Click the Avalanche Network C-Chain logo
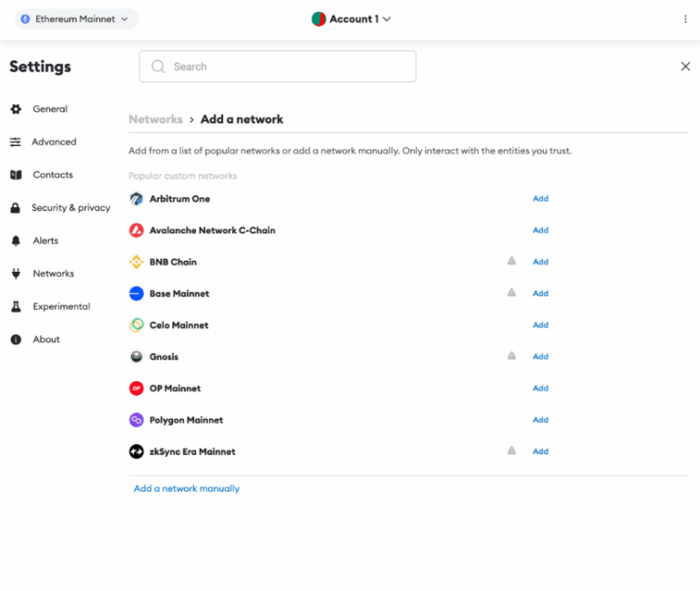Viewport: 700px width, 591px height. pyautogui.click(x=136, y=231)
